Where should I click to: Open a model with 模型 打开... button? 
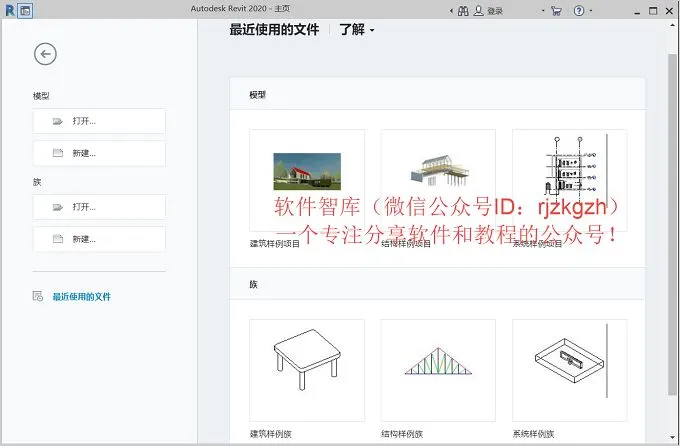click(99, 121)
